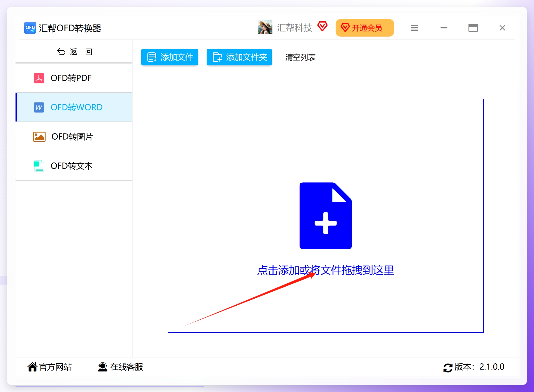Select the OFD转WORD tab
Image resolution: width=534 pixels, height=392 pixels.
[74, 107]
